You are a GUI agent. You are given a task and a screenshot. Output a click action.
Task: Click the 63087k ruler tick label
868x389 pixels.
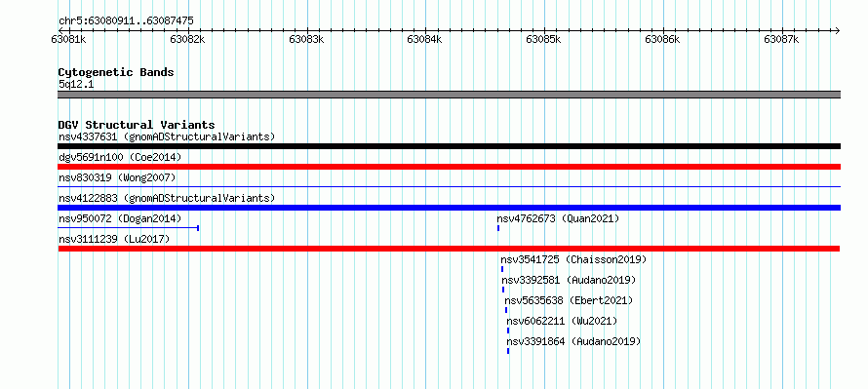[x=781, y=39]
